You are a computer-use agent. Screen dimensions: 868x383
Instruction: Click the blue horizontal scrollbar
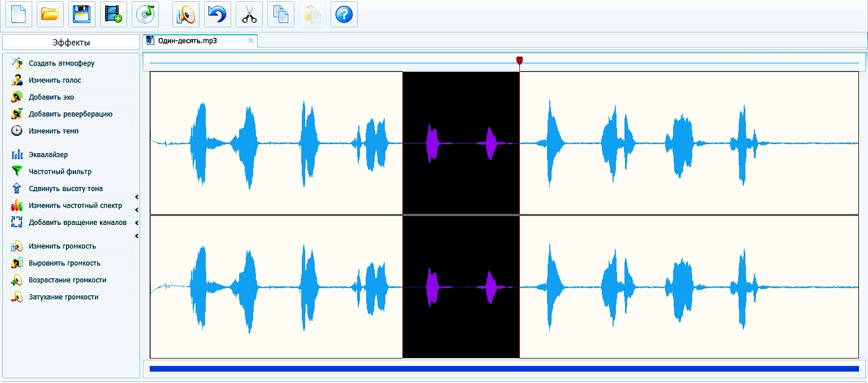[x=504, y=369]
